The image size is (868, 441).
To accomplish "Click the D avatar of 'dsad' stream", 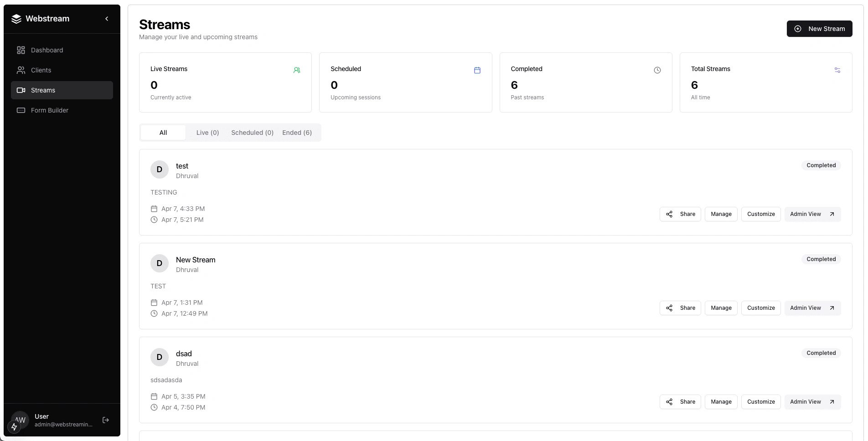I will coord(160,357).
